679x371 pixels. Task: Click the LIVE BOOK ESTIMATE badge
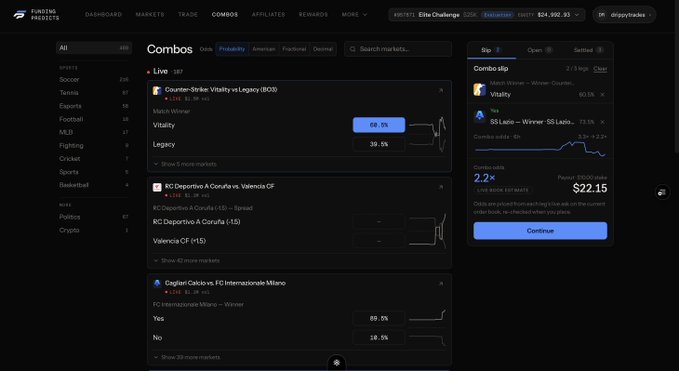coord(502,190)
